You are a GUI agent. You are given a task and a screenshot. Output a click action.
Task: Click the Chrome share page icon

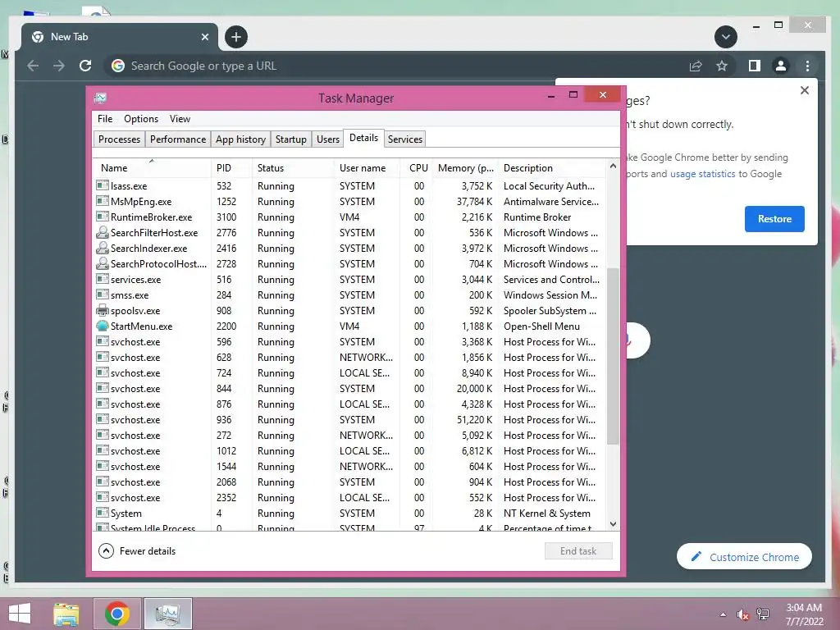coord(696,66)
